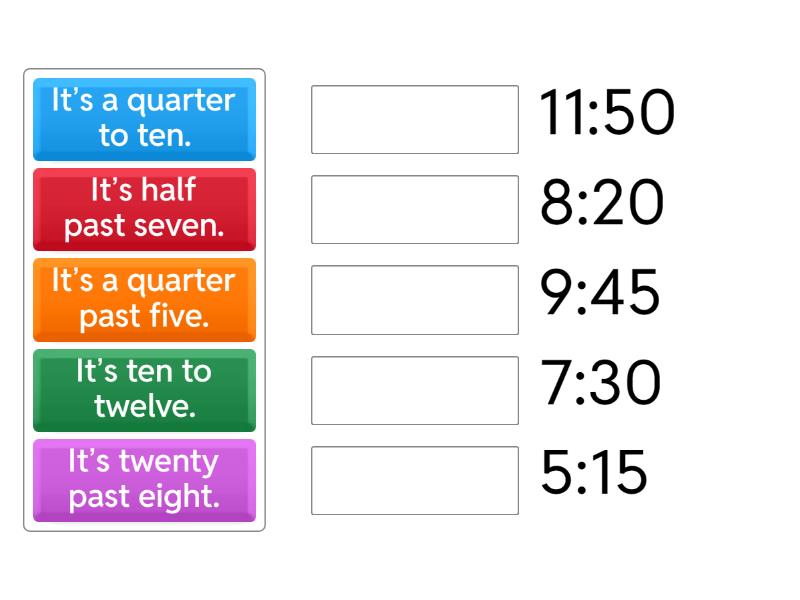Viewport: 800px width, 600px height.
Task: Select the red answer tile
Action: [144, 208]
